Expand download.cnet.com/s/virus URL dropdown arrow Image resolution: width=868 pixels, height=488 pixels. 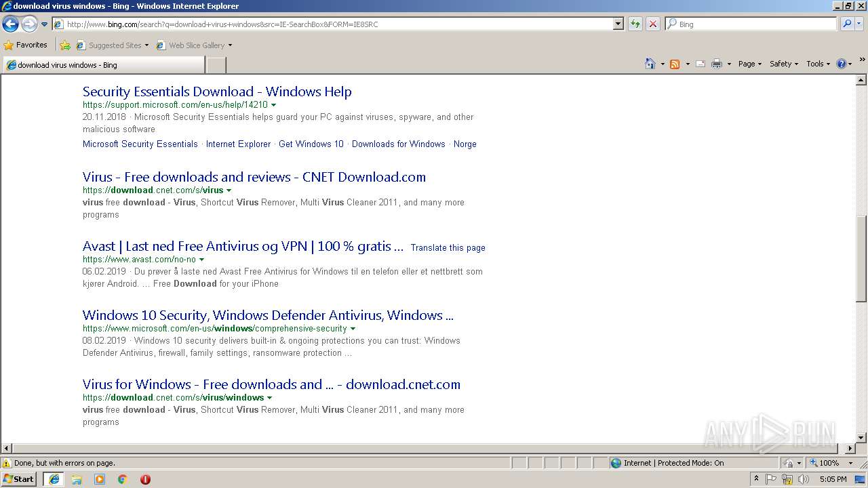229,190
